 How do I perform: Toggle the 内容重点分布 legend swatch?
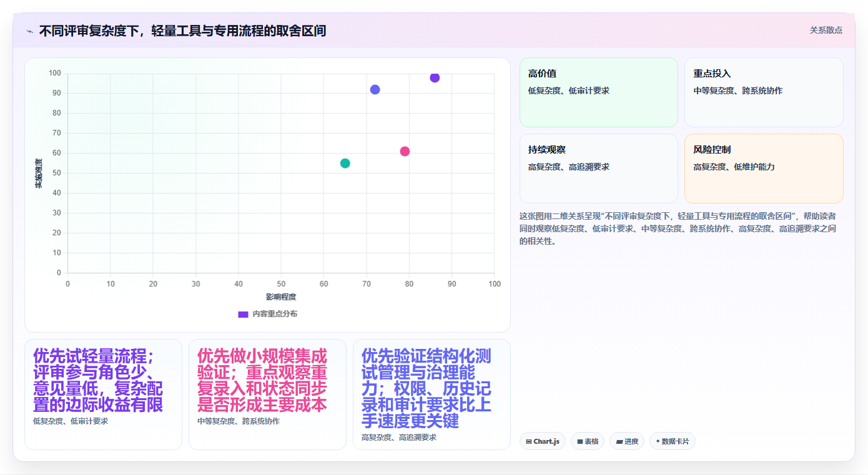click(244, 314)
